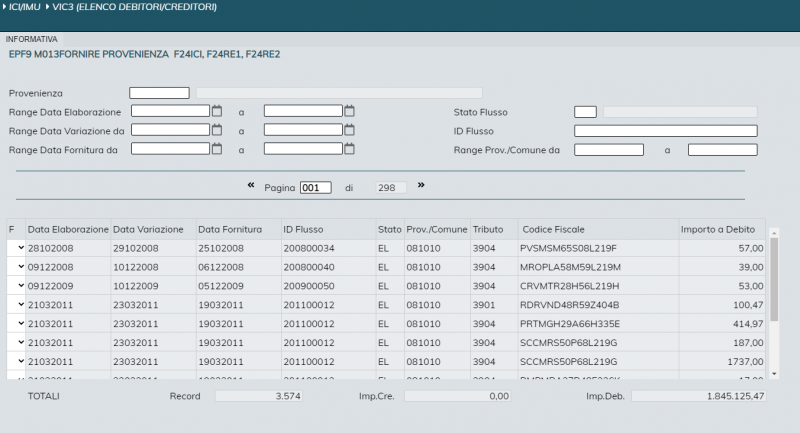Image resolution: width=800 pixels, height=433 pixels.
Task: Click the Provenienza input field
Action: click(x=159, y=93)
